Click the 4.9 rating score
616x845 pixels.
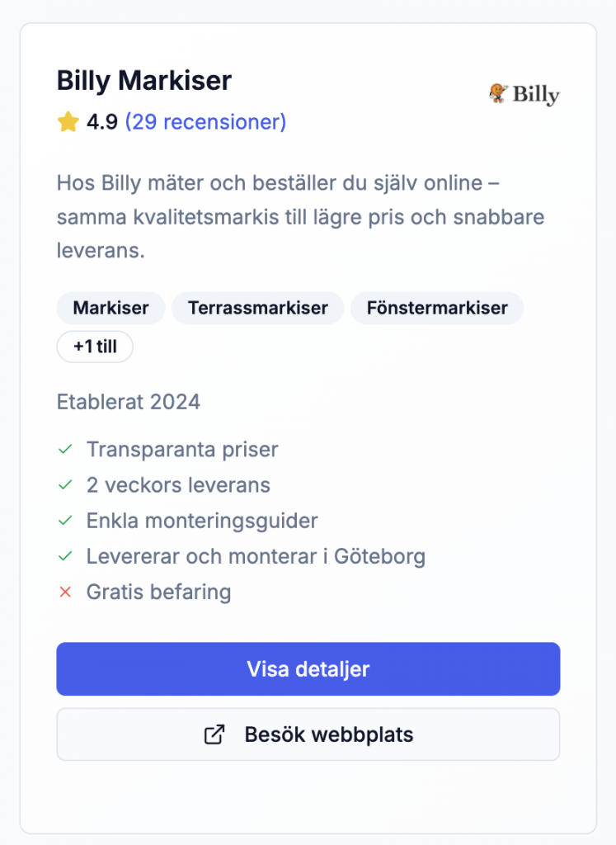tap(102, 123)
